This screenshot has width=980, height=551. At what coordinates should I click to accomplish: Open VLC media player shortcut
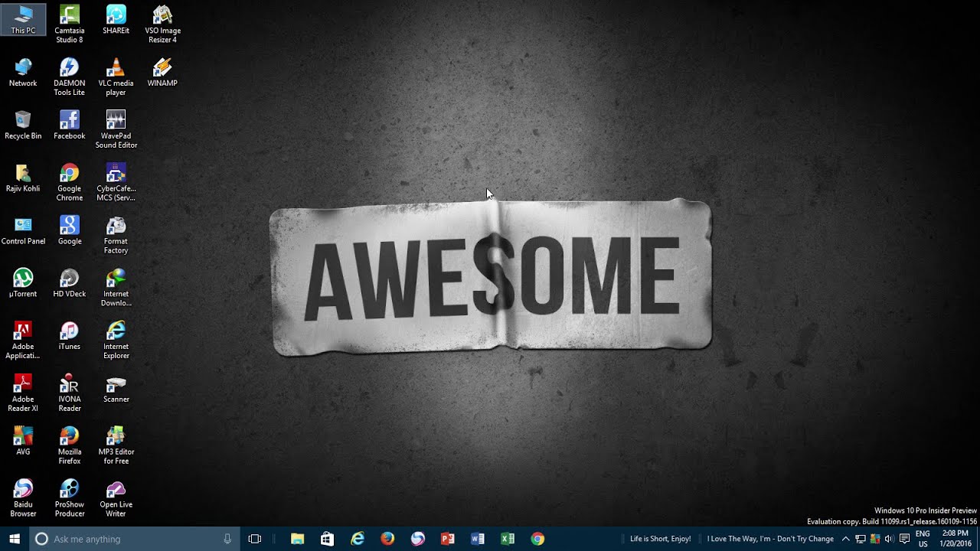tap(116, 77)
